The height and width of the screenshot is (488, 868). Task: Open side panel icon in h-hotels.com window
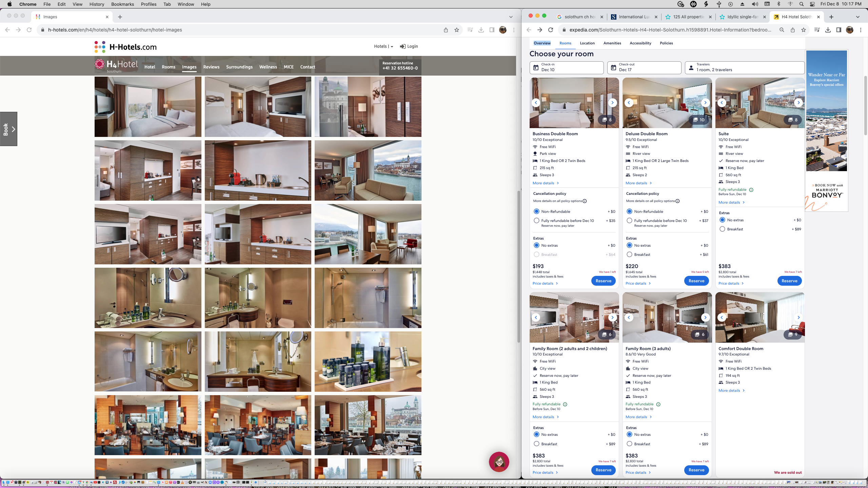(x=492, y=30)
